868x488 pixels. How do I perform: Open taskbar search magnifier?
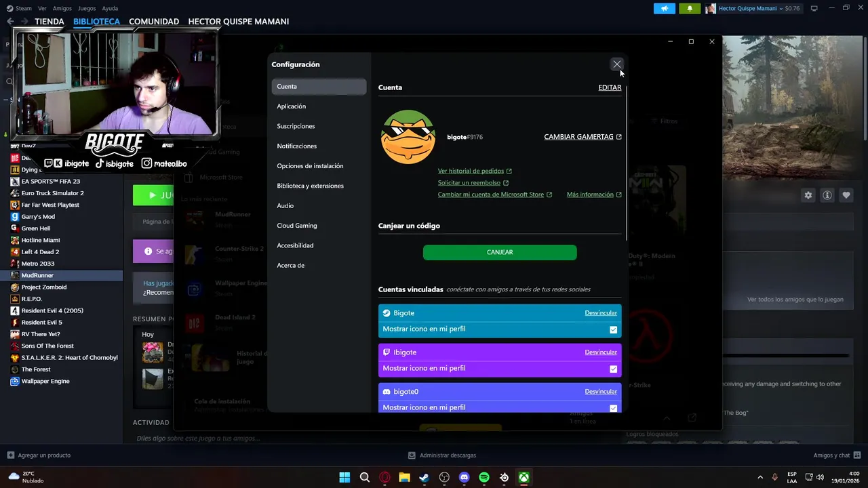coord(365,477)
